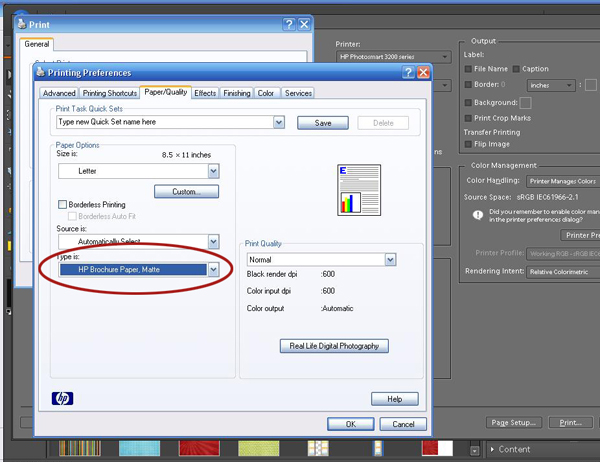Click the Page Setup button
Viewport: 600px width, 462px height.
click(x=514, y=423)
